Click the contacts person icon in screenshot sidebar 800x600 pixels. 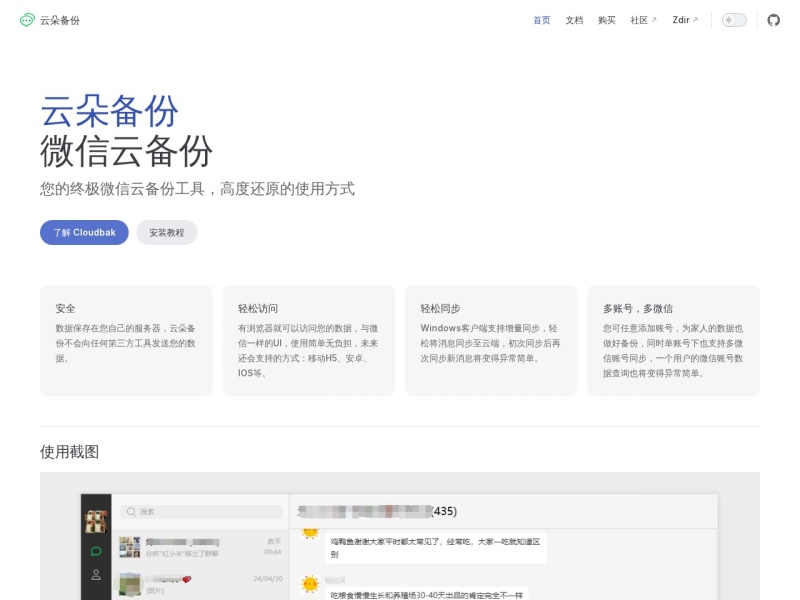(96, 575)
